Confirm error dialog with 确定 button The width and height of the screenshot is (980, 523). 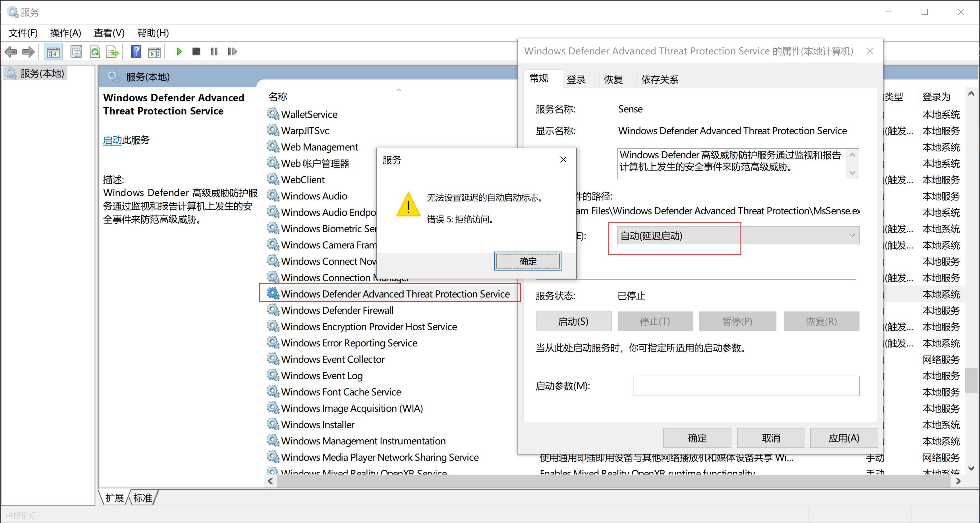[x=528, y=261]
